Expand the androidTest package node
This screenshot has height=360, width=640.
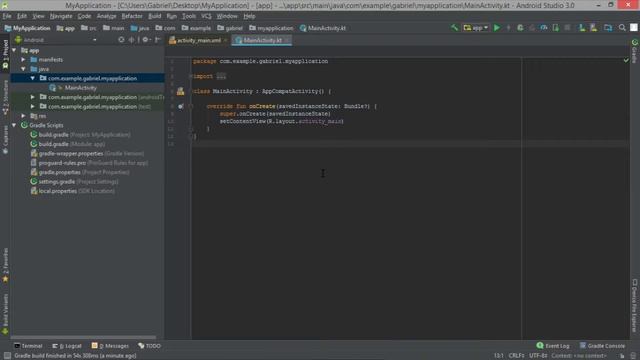coord(33,97)
